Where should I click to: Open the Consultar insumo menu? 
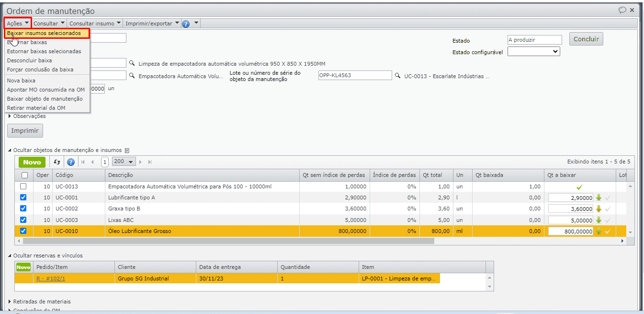click(95, 23)
